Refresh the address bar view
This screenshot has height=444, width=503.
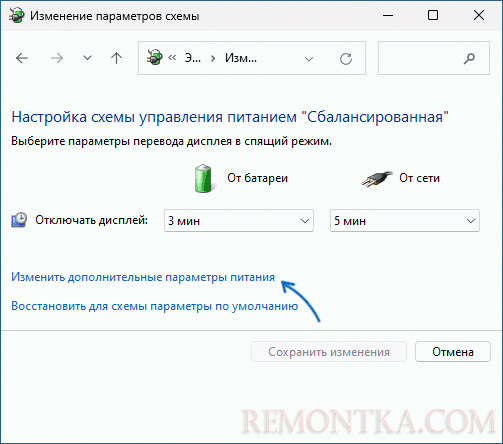point(346,59)
